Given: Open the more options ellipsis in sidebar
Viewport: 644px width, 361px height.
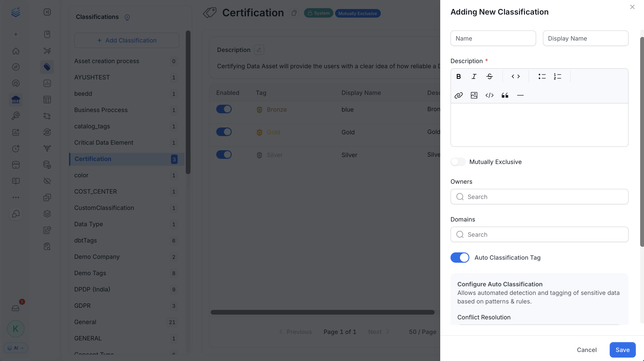Looking at the screenshot, I should pos(16,197).
